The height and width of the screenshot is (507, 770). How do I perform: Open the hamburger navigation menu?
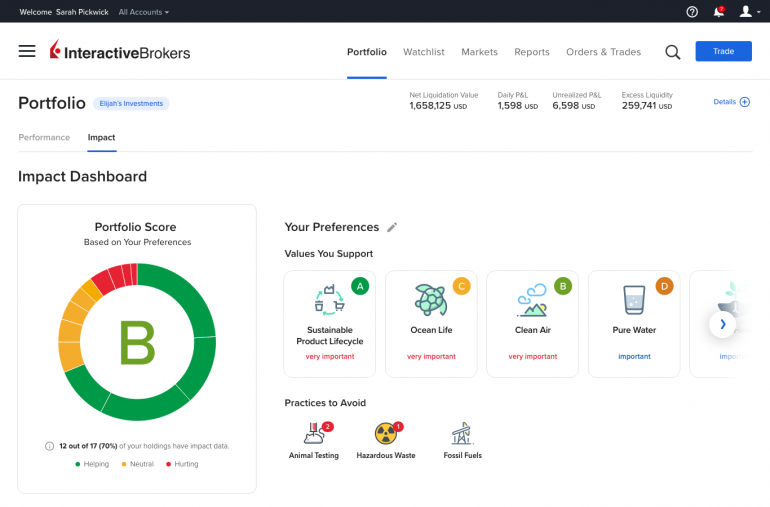[27, 51]
